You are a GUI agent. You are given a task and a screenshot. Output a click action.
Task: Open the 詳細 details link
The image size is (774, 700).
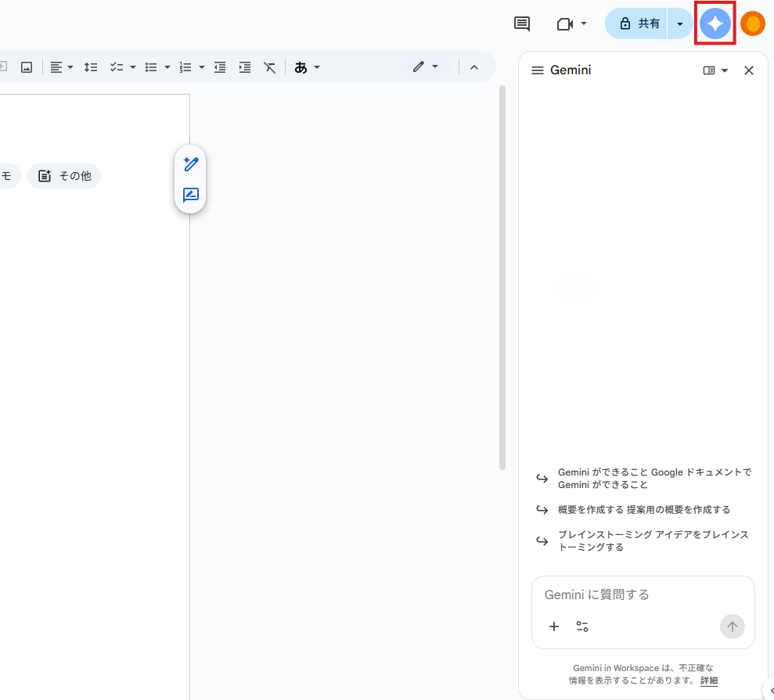point(708,681)
